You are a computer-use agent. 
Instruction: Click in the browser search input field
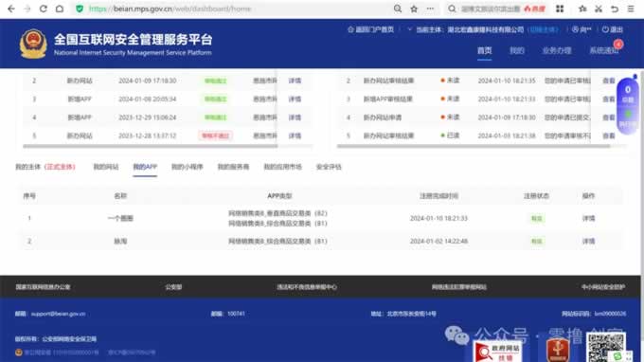click(491, 9)
